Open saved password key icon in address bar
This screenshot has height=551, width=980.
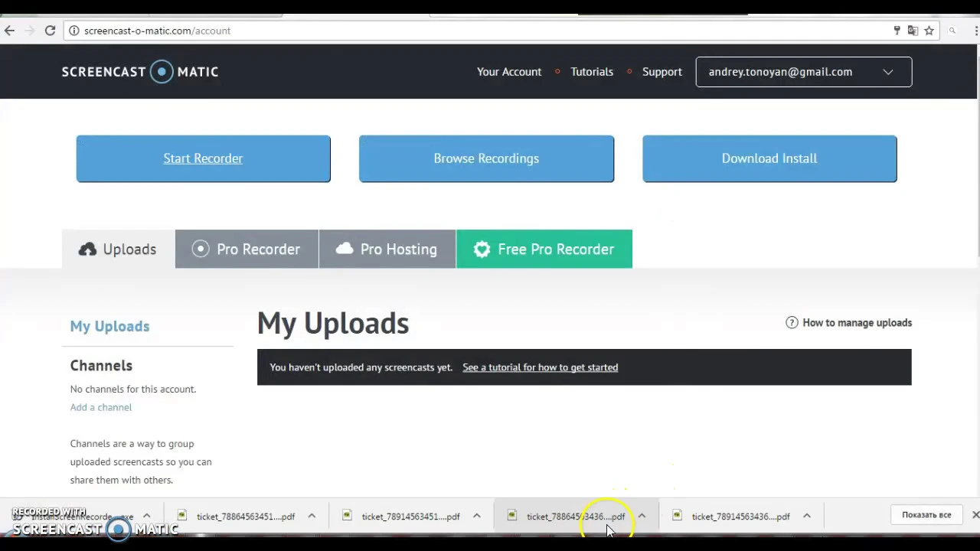pyautogui.click(x=897, y=31)
